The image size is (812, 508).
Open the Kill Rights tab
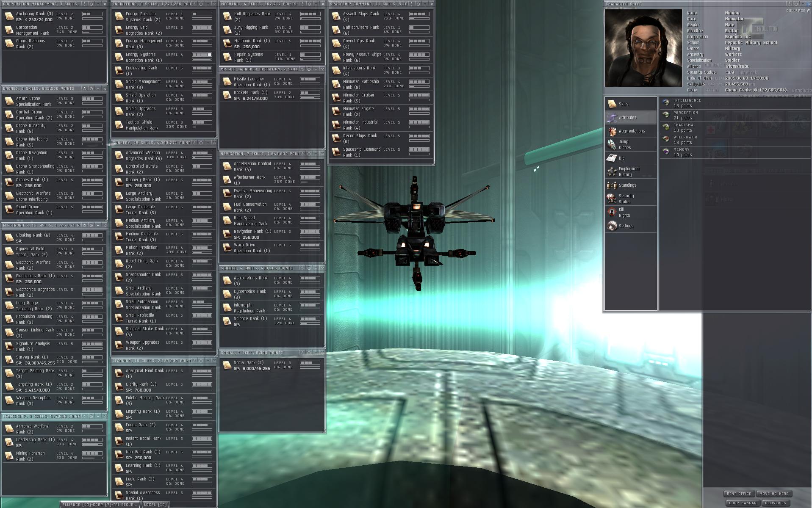point(631,212)
